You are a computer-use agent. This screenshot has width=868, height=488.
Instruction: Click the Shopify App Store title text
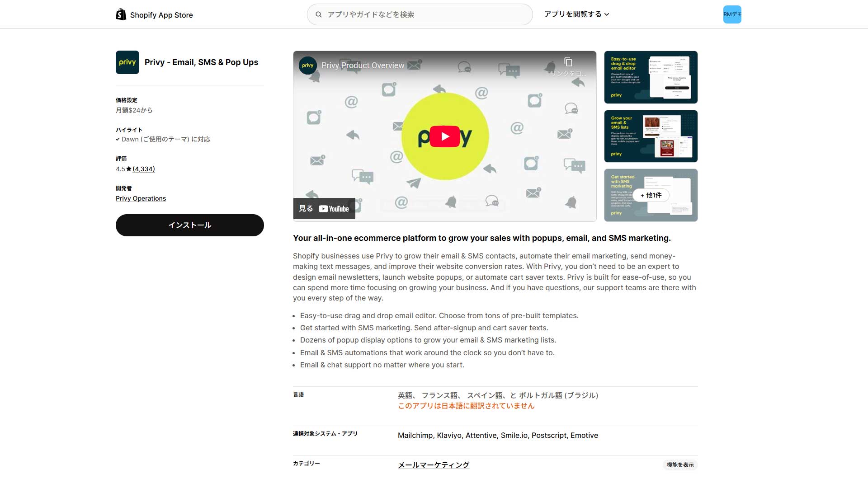pos(161,15)
